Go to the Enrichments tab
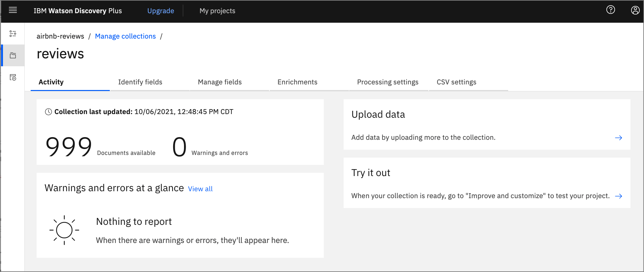Image resolution: width=644 pixels, height=272 pixels. (297, 82)
